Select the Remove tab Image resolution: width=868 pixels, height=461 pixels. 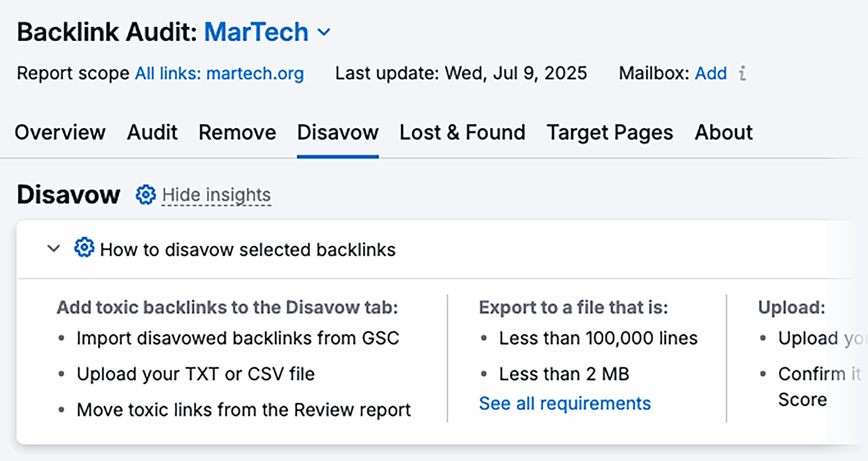click(x=237, y=132)
